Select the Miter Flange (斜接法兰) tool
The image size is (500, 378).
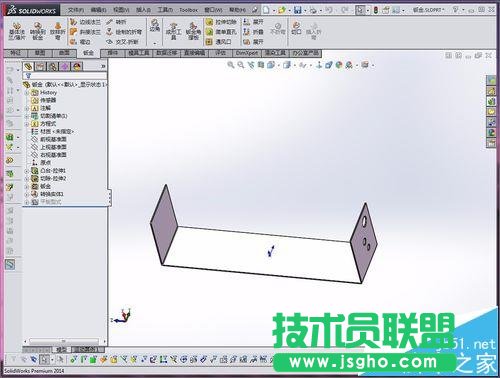pos(85,32)
